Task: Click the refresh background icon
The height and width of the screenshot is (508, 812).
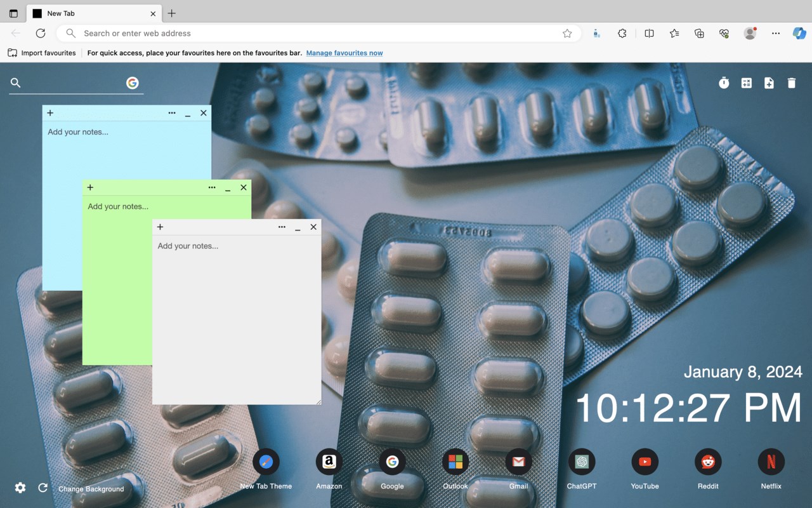Action: click(x=43, y=488)
